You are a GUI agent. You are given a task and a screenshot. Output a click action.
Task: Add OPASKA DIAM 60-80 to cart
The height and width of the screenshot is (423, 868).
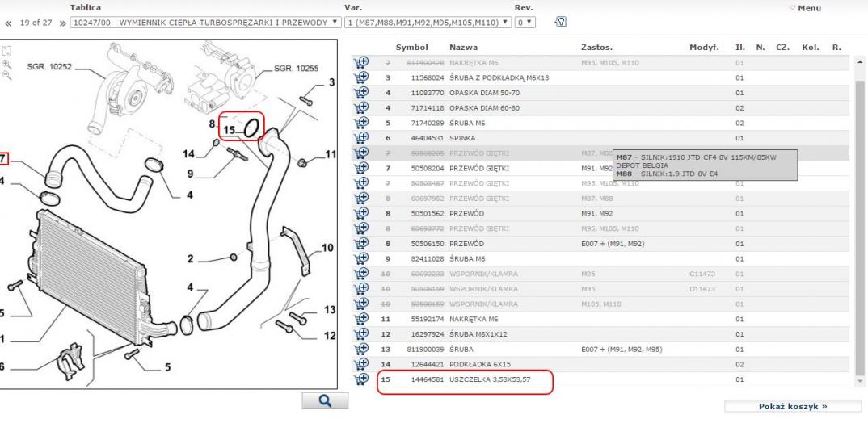[361, 107]
